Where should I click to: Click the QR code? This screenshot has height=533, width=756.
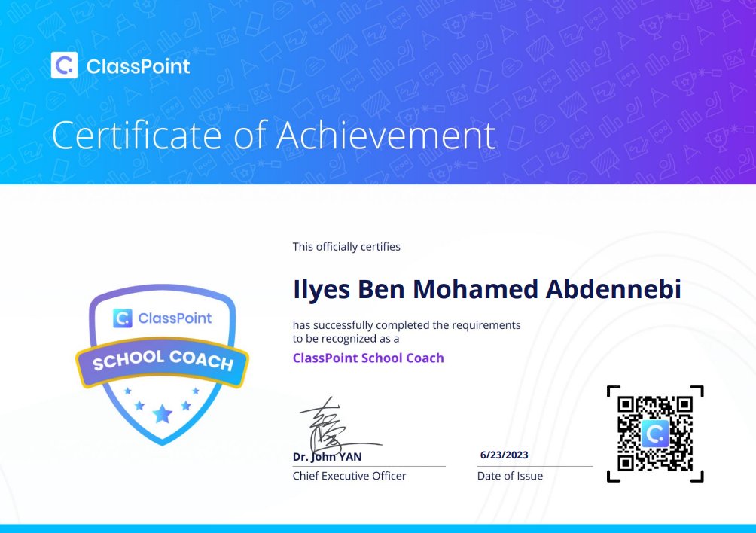tap(655, 434)
